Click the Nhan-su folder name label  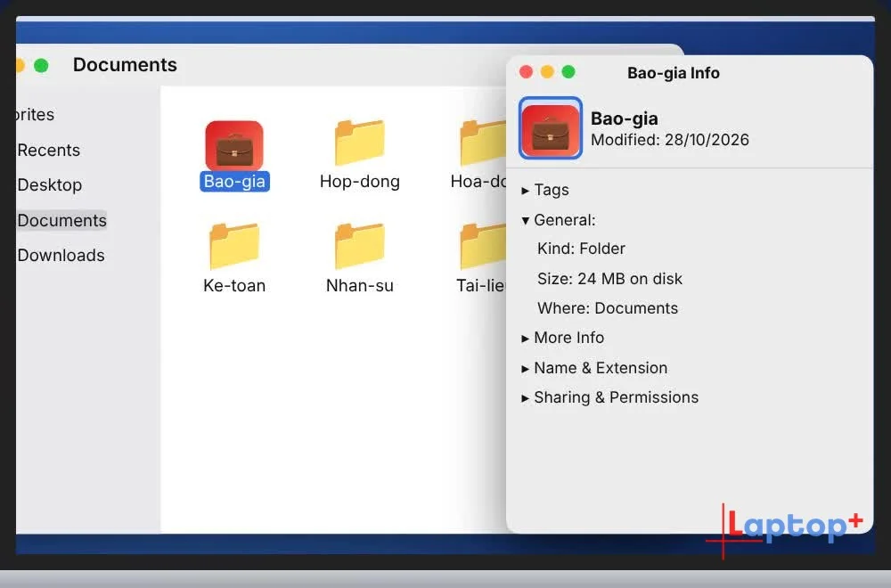360,285
